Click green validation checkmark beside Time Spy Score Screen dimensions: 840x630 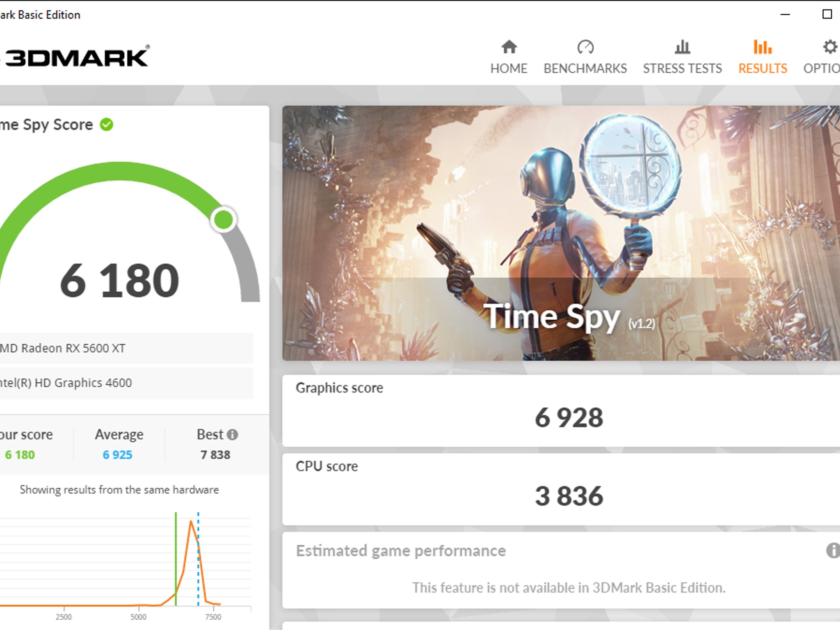pyautogui.click(x=107, y=125)
